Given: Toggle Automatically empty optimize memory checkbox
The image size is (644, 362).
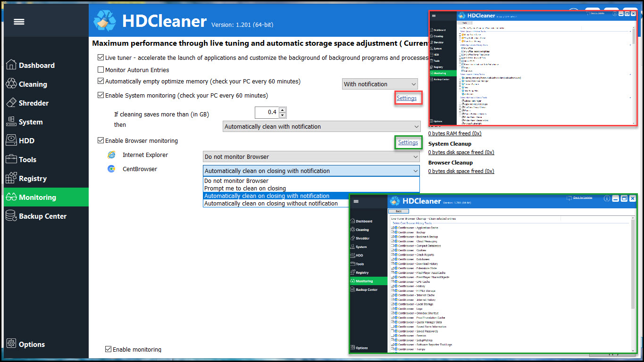Looking at the screenshot, I should pyautogui.click(x=100, y=81).
